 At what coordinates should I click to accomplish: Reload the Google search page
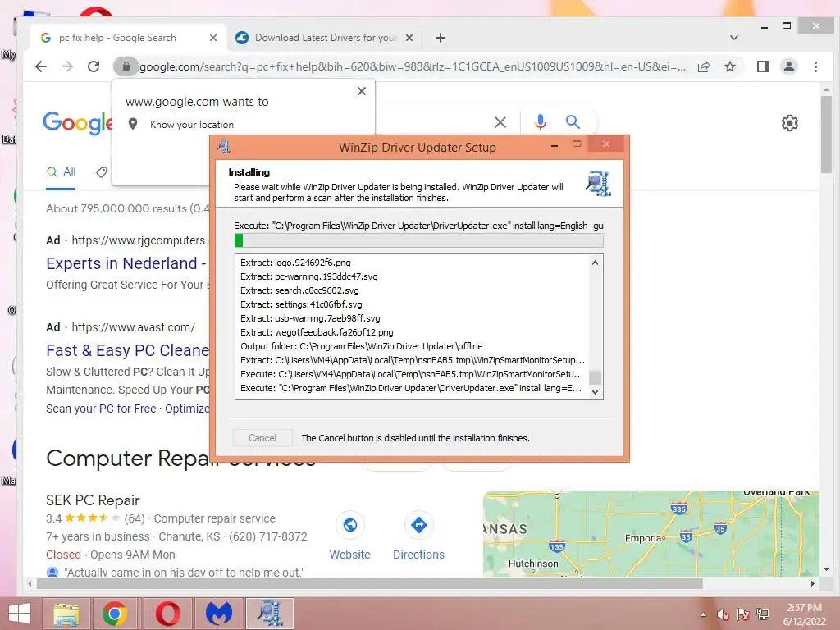(x=94, y=66)
